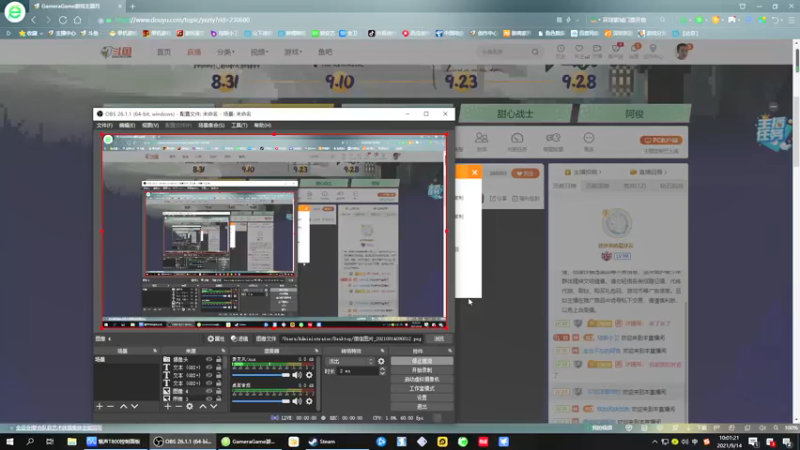Adjust 麦克风/Aux volume slider

[261, 375]
